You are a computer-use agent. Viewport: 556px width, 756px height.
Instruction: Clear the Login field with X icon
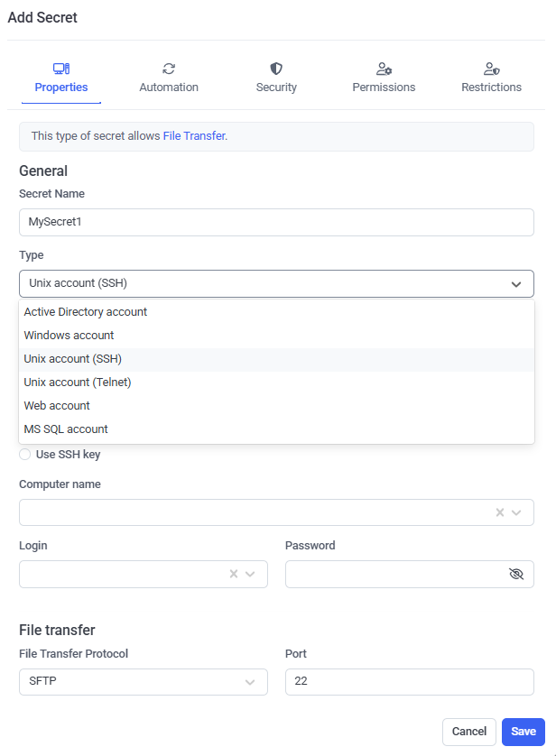point(234,574)
